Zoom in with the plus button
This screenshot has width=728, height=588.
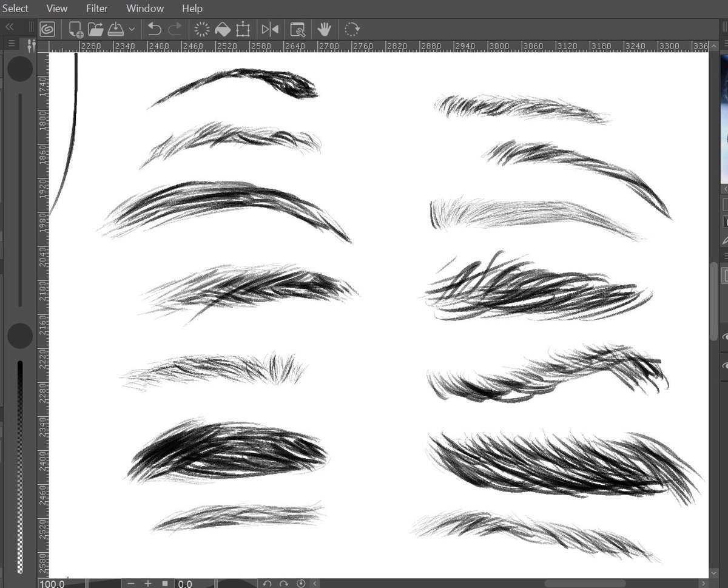[147, 583]
